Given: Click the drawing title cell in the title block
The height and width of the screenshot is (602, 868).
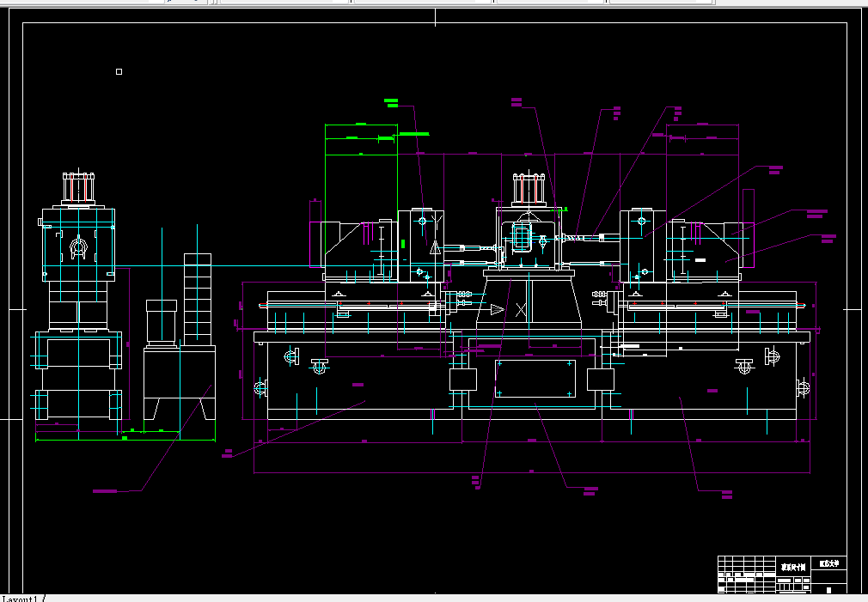Looking at the screenshot, I should (793, 567).
